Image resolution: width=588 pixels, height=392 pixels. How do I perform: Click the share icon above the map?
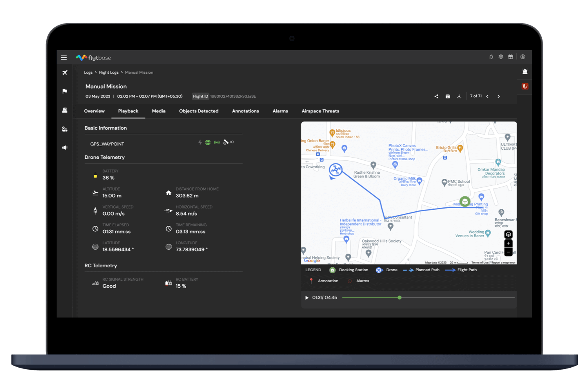(436, 96)
